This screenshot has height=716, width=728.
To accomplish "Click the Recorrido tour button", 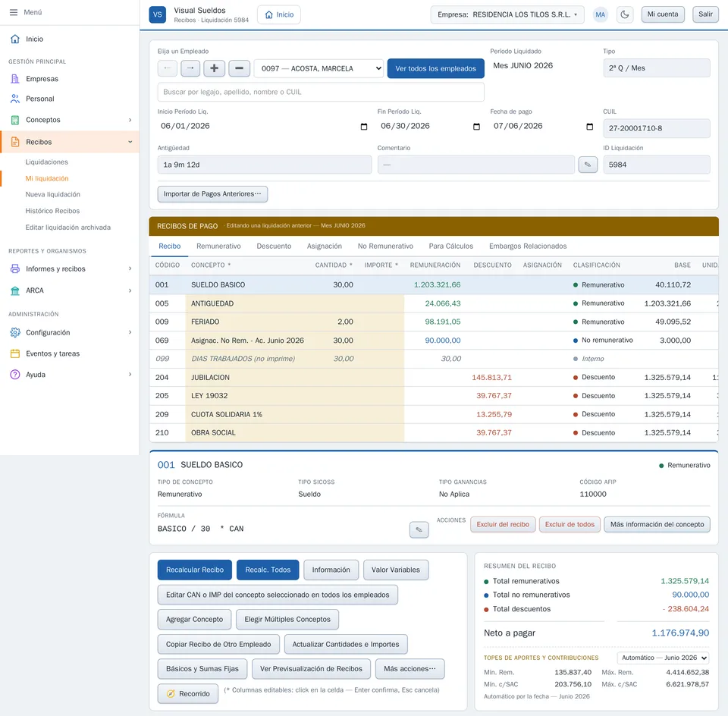I will point(187,694).
